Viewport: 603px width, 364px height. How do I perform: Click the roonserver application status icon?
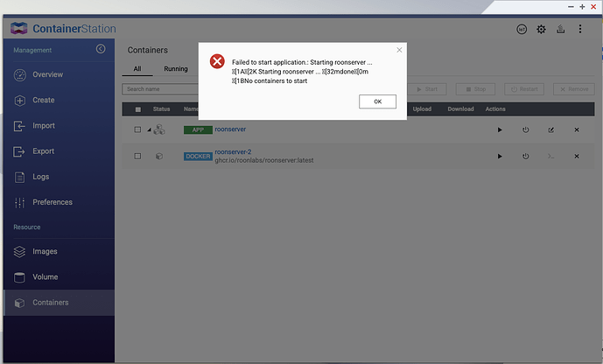pyautogui.click(x=159, y=129)
